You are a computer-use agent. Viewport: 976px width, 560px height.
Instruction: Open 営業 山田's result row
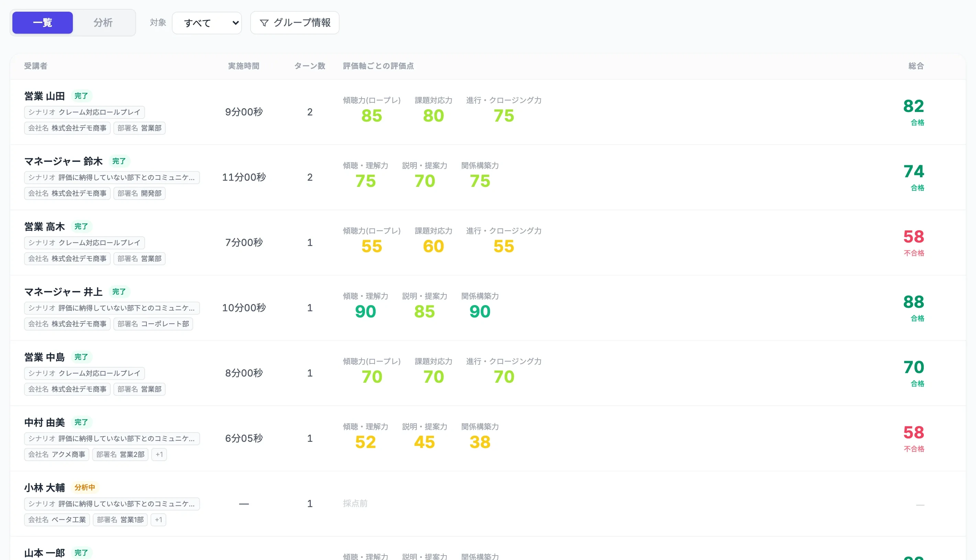point(488,112)
